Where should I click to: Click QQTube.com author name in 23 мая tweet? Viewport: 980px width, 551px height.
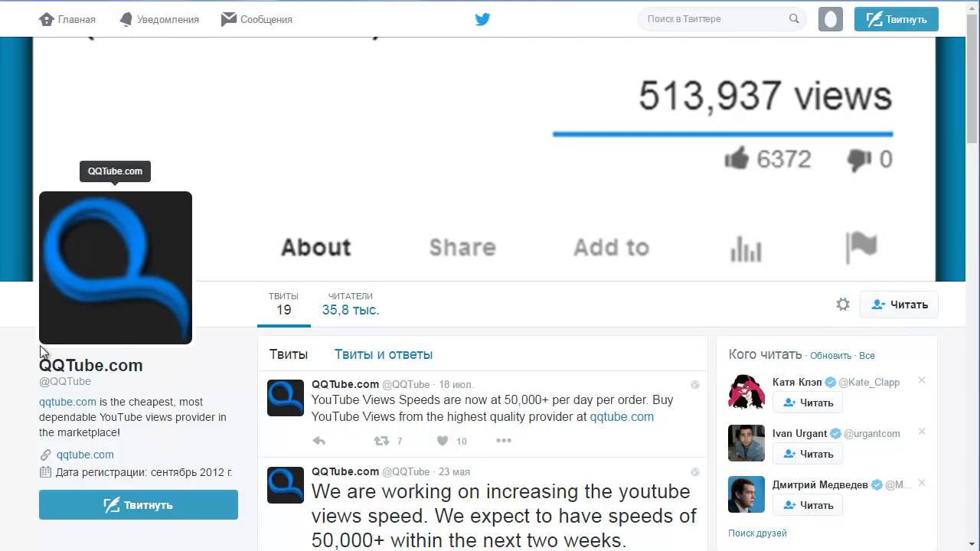coord(345,471)
